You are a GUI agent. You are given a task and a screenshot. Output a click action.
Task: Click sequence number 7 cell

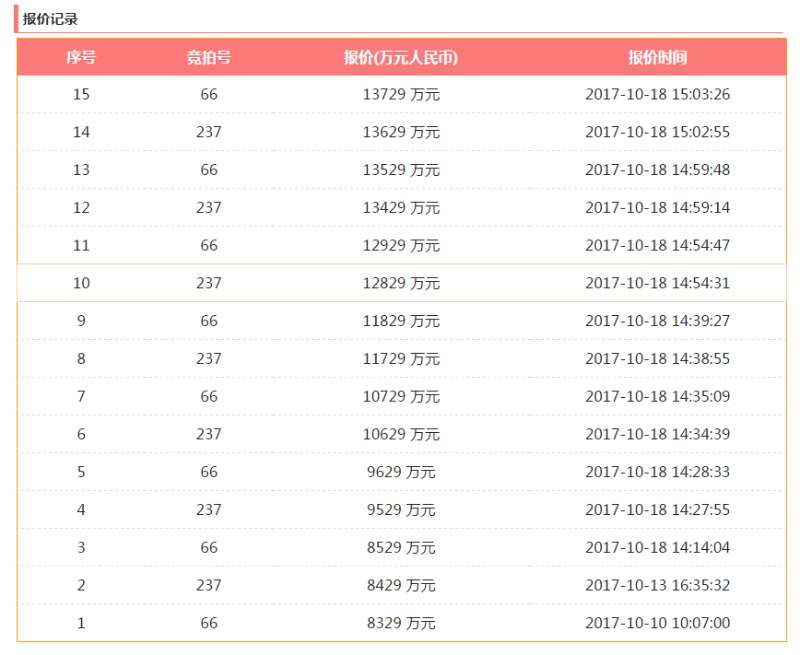pos(81,397)
